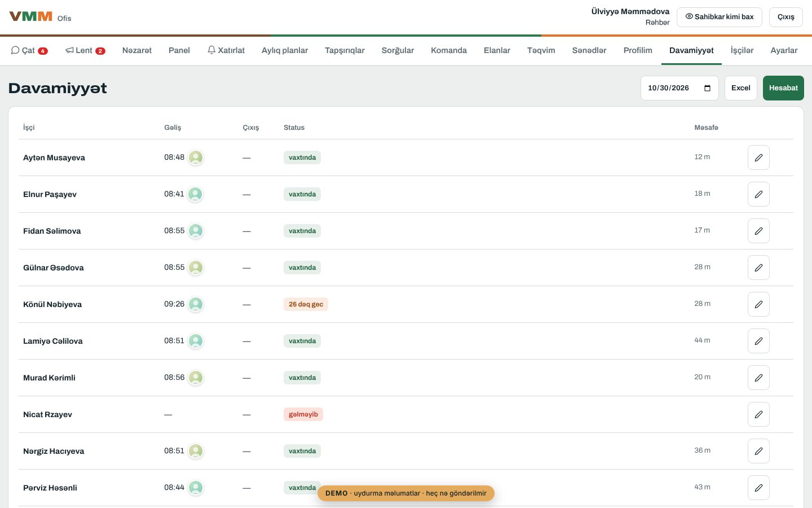812x508 pixels.
Task: Open the Hesabat report button
Action: (783, 88)
